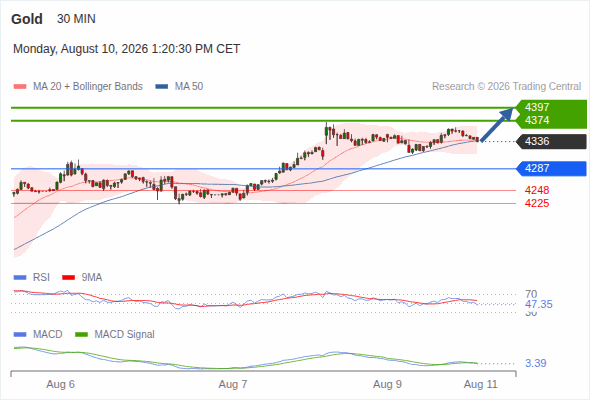The width and height of the screenshot is (590, 400).
Task: Click the blue upward forecast arrow
Action: click(x=497, y=125)
